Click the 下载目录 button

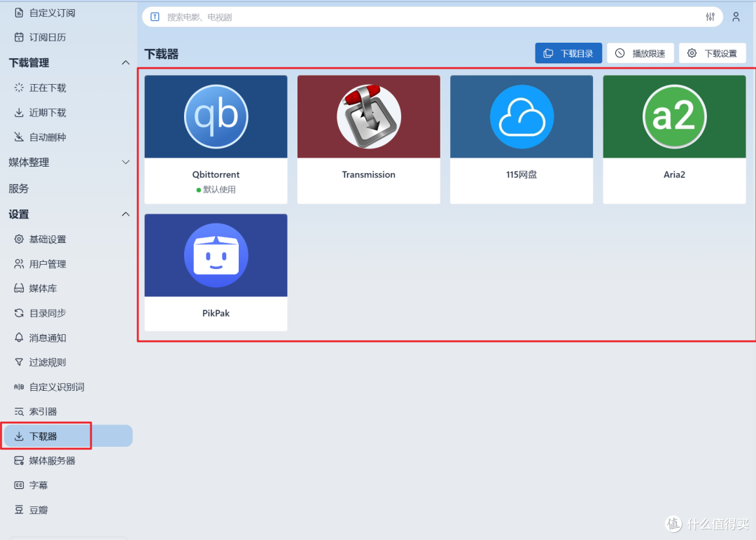click(568, 53)
